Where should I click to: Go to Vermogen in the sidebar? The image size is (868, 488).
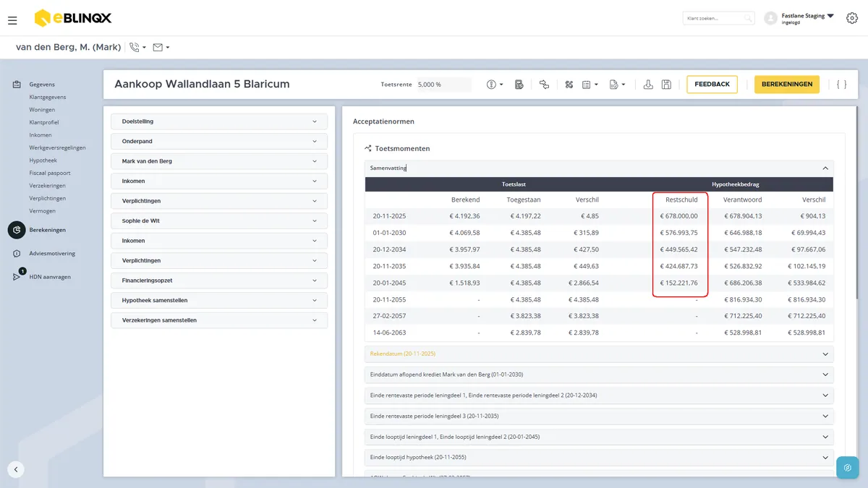43,211
